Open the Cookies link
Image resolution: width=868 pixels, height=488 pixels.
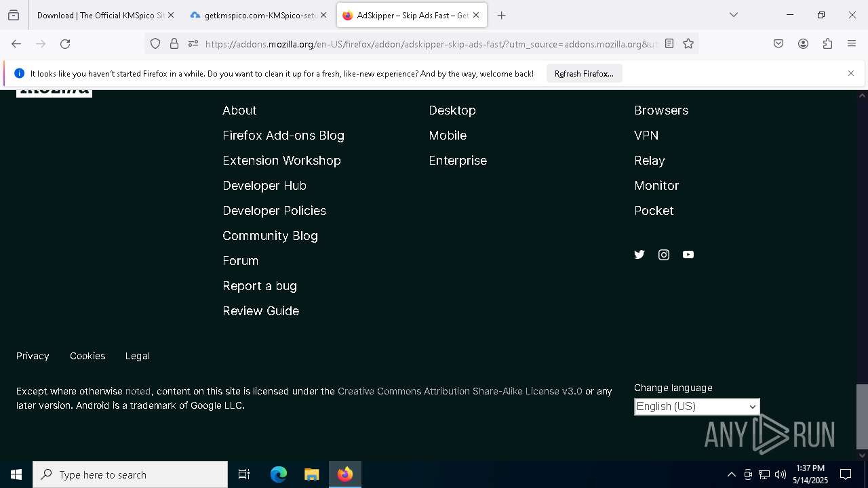(87, 356)
